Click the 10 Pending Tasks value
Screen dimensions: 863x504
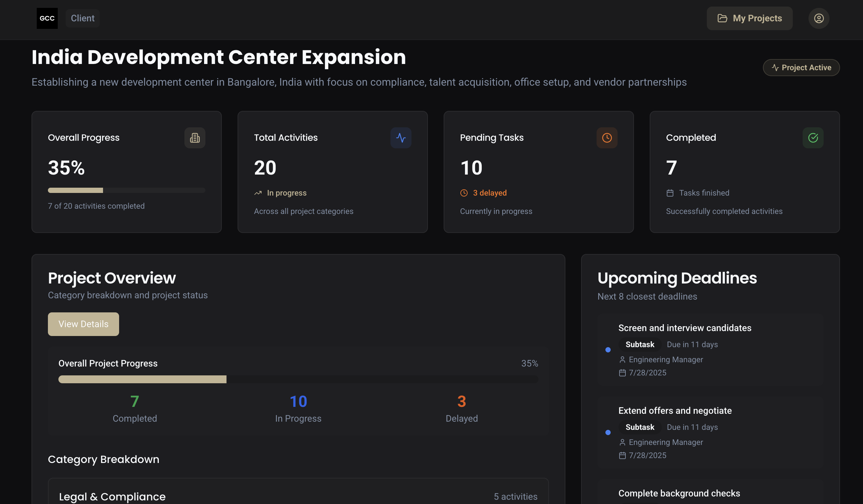click(x=471, y=168)
